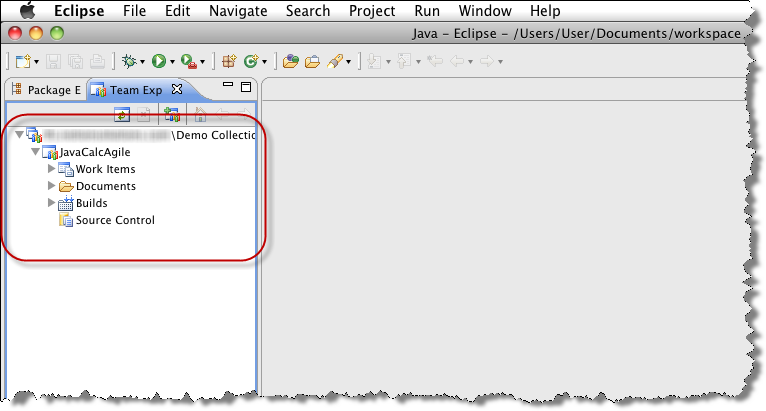Click the New Java Class icon

[251, 61]
